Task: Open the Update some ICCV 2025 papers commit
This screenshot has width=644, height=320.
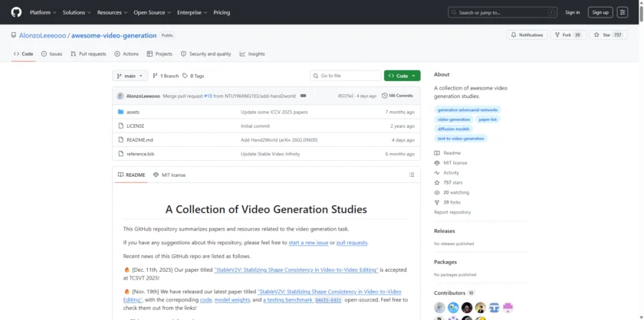Action: click(x=274, y=112)
